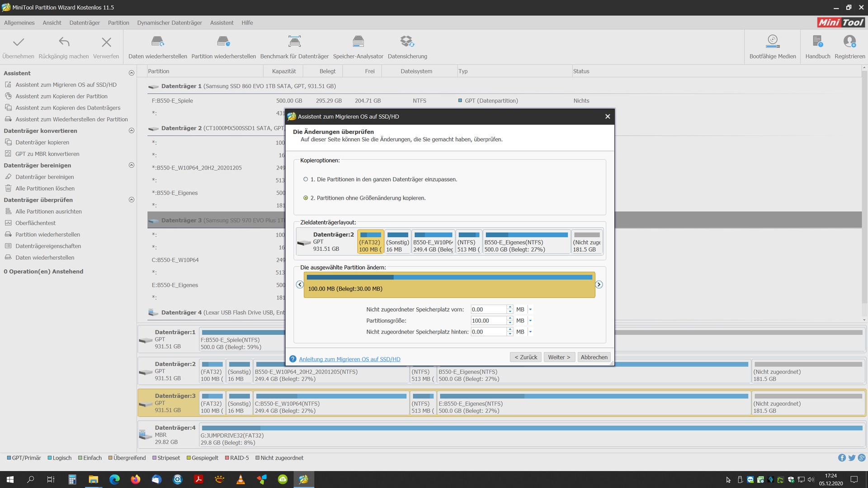Launch Benchmark für Datenträger tool
The image size is (868, 488).
(x=294, y=42)
